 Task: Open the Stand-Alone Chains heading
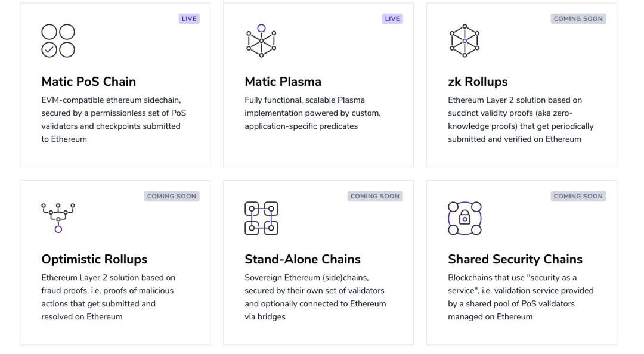tap(302, 259)
